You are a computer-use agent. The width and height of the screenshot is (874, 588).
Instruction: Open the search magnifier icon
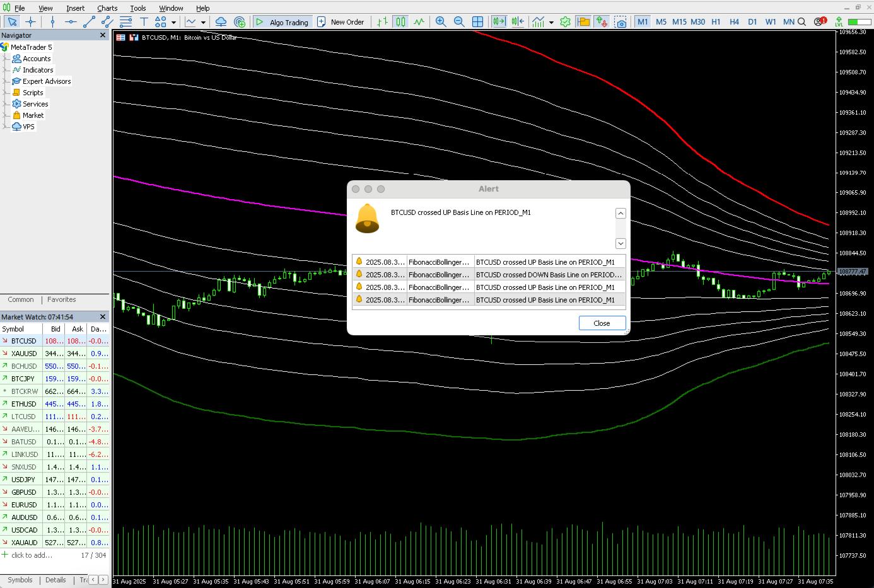coord(801,22)
